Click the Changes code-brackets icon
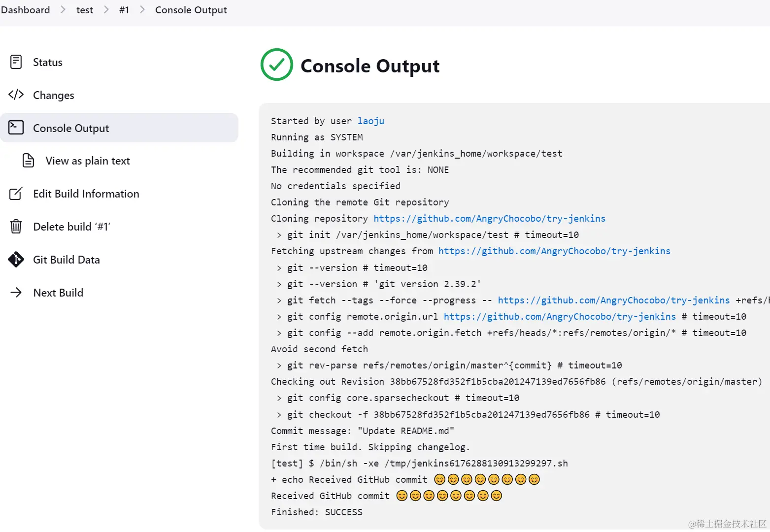770x532 pixels. point(16,95)
